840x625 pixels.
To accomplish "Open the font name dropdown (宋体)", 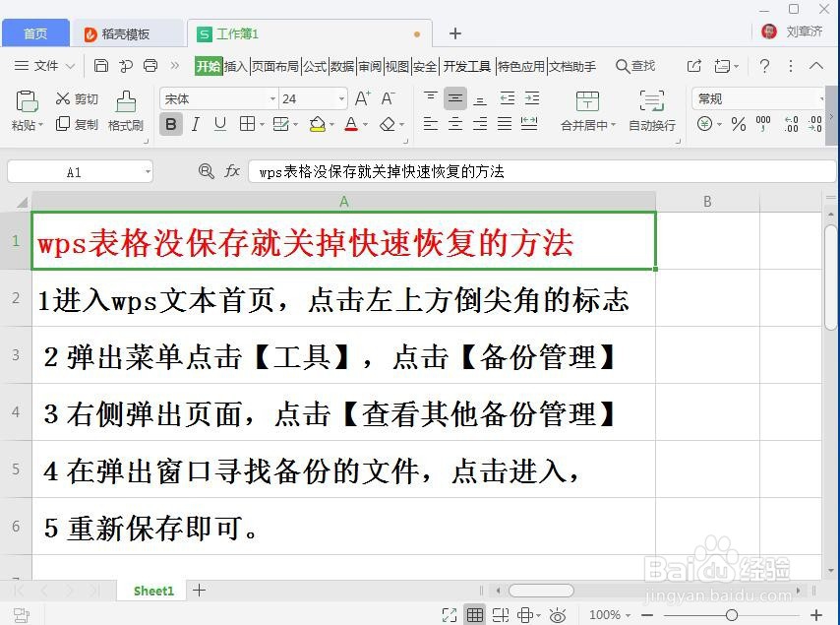I will (272, 98).
